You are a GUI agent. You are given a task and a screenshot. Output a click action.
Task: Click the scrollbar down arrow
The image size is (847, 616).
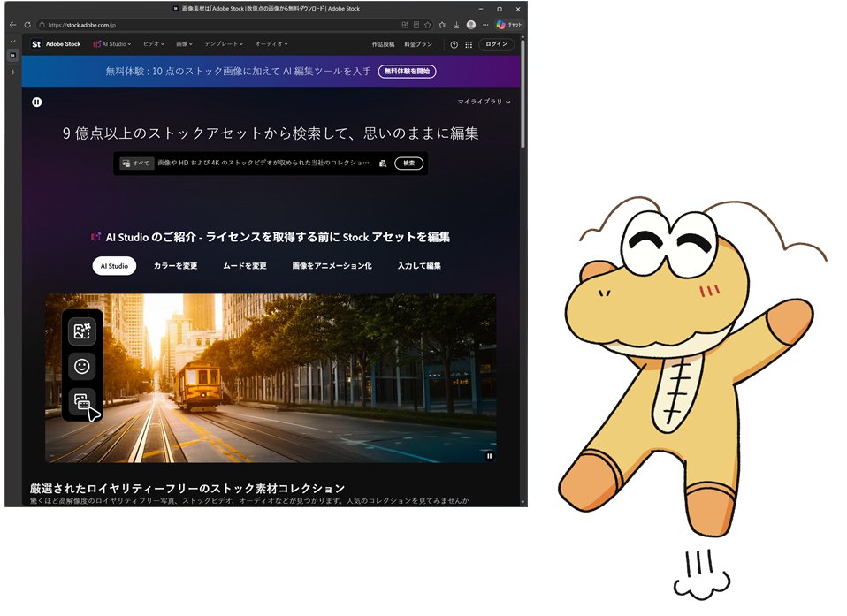point(523,502)
